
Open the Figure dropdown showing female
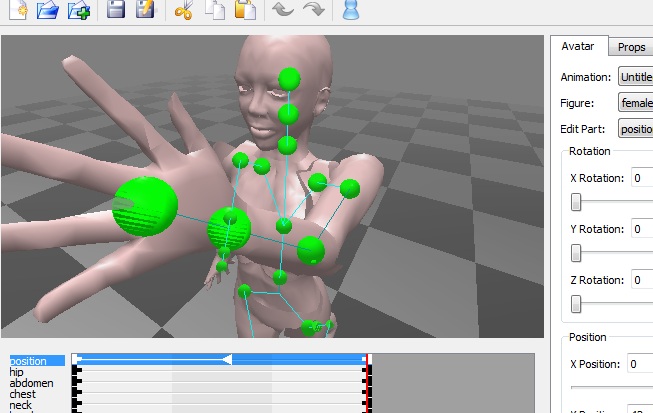click(636, 102)
